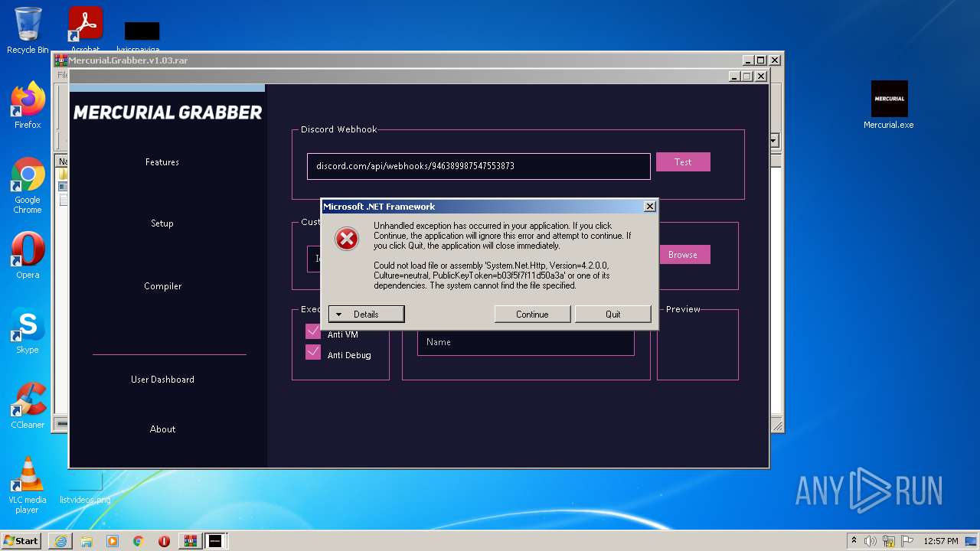This screenshot has width=980, height=551.
Task: Open media player taskbar icon
Action: [113, 541]
